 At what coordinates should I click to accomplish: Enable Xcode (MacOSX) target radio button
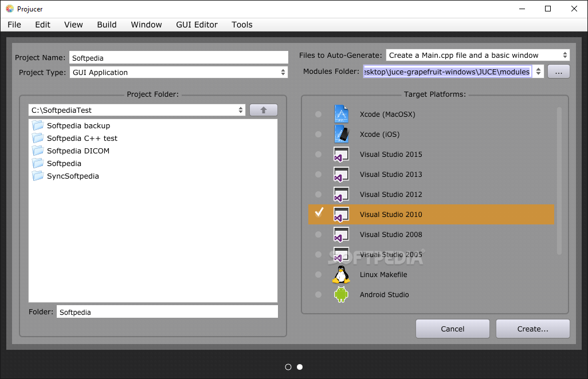319,115
